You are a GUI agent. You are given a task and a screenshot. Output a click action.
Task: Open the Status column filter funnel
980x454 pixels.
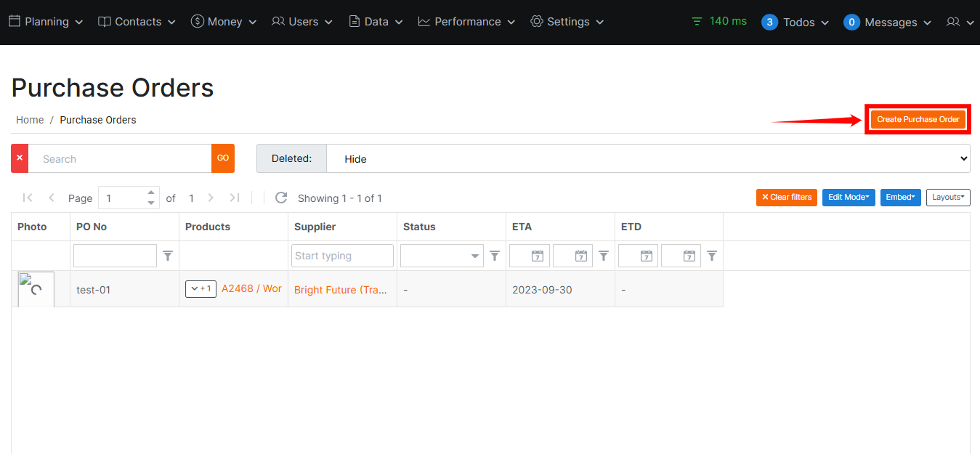495,255
